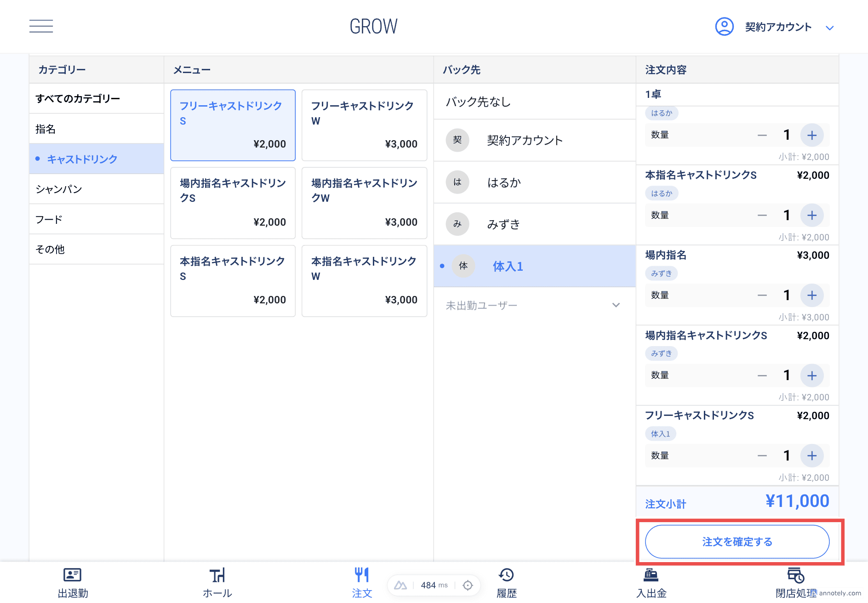Open the 出退勤 attendance icon
This screenshot has height=603, width=868.
[x=72, y=575]
